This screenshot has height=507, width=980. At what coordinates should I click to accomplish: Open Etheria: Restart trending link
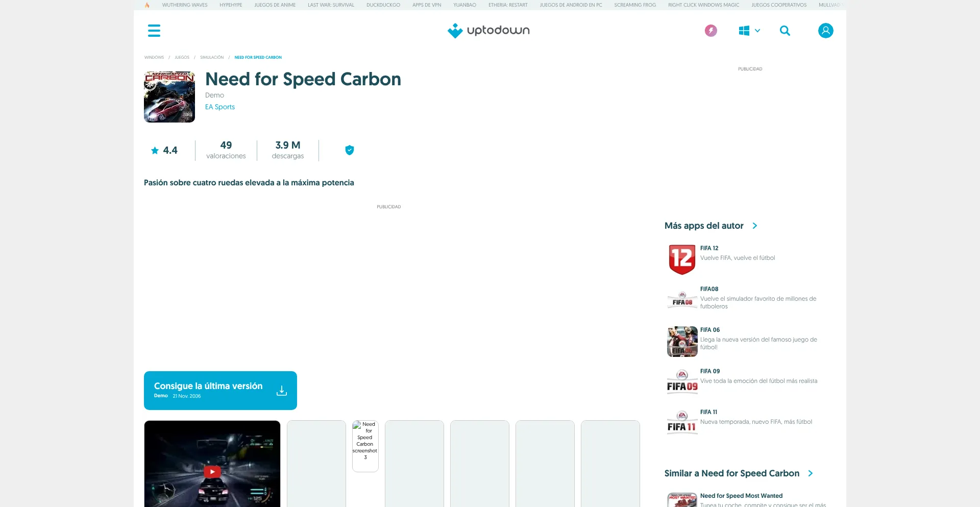(508, 5)
